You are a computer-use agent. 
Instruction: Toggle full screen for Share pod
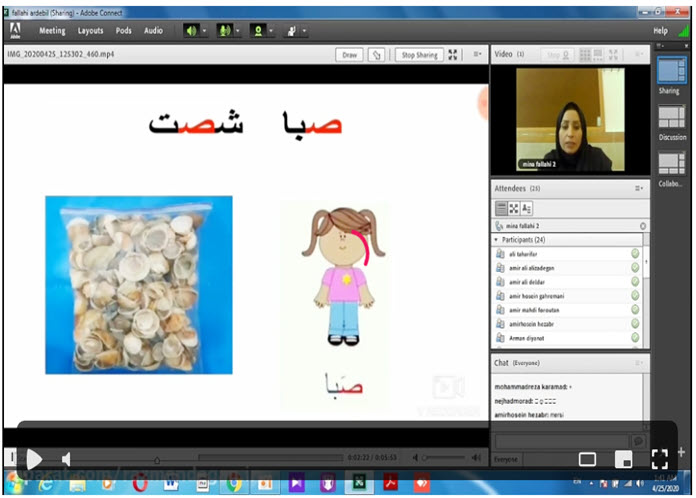[453, 55]
